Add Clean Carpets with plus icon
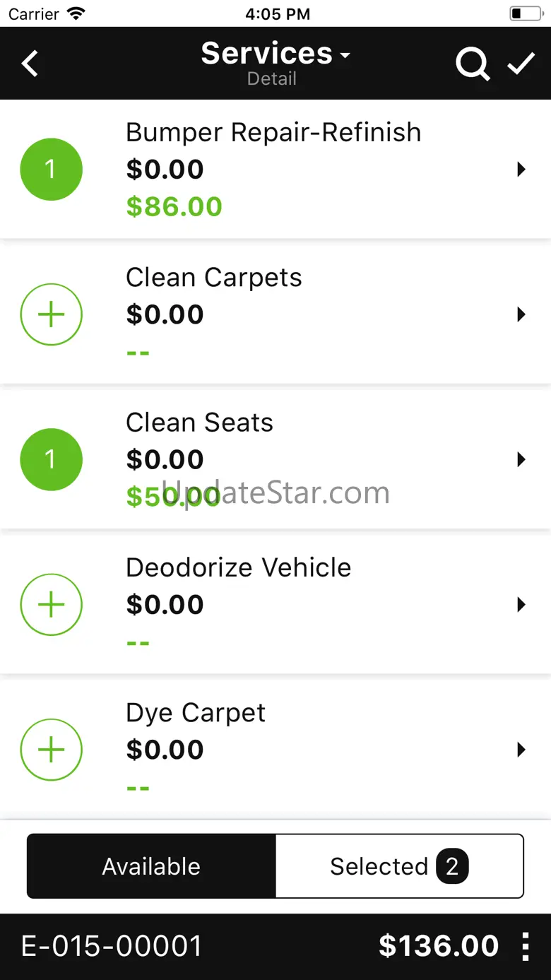 click(x=51, y=314)
